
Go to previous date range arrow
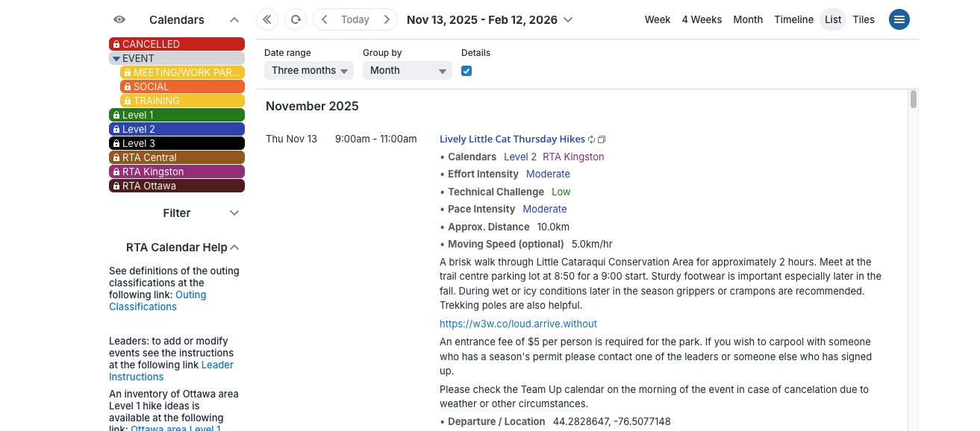tap(324, 20)
